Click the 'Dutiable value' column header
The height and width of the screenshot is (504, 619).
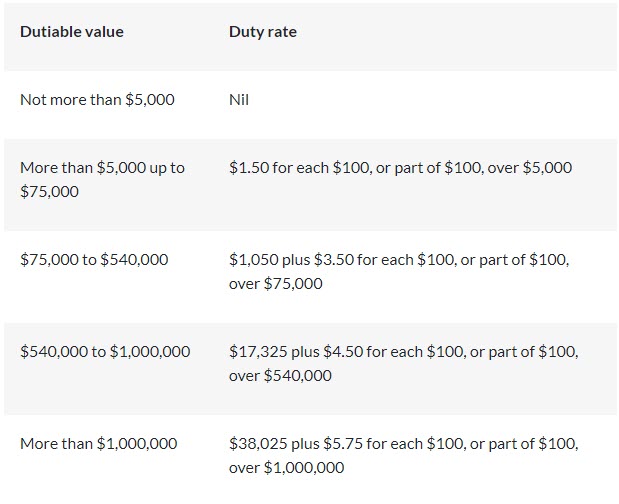(72, 32)
